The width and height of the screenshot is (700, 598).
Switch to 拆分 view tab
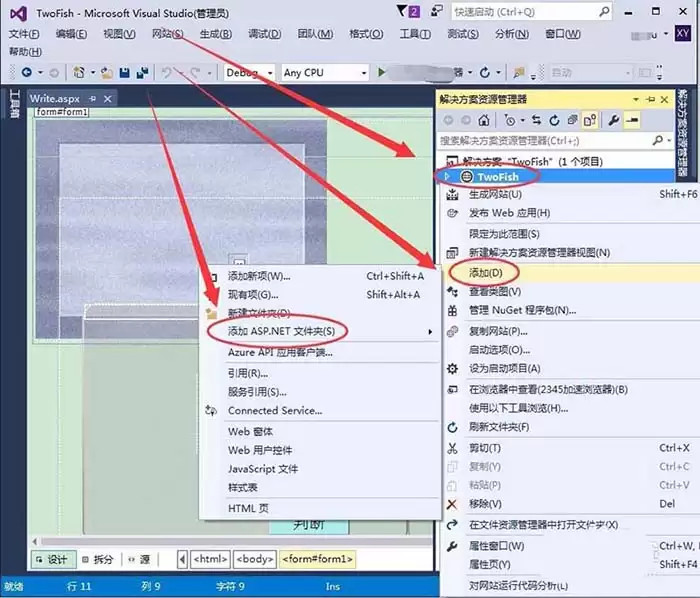[x=97, y=560]
